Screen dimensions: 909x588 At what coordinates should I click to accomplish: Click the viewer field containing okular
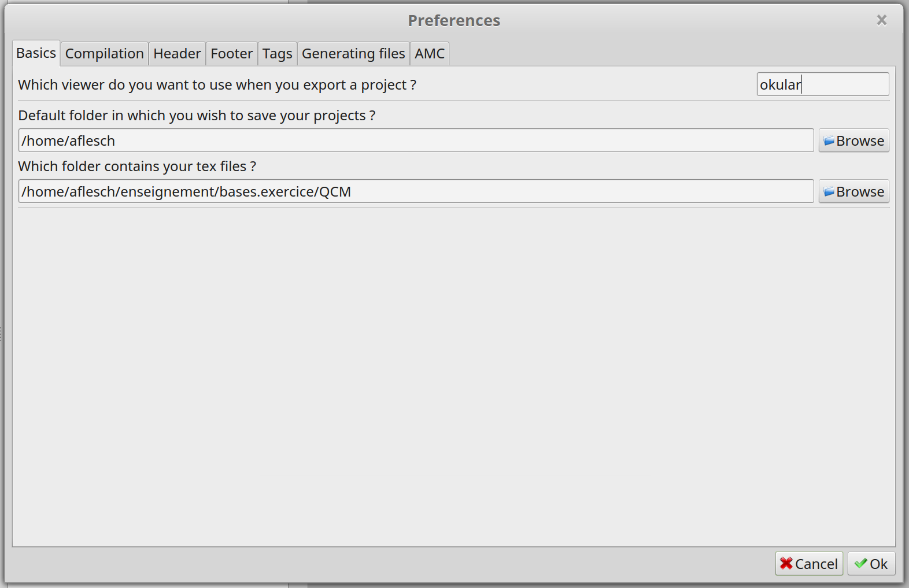pos(823,84)
